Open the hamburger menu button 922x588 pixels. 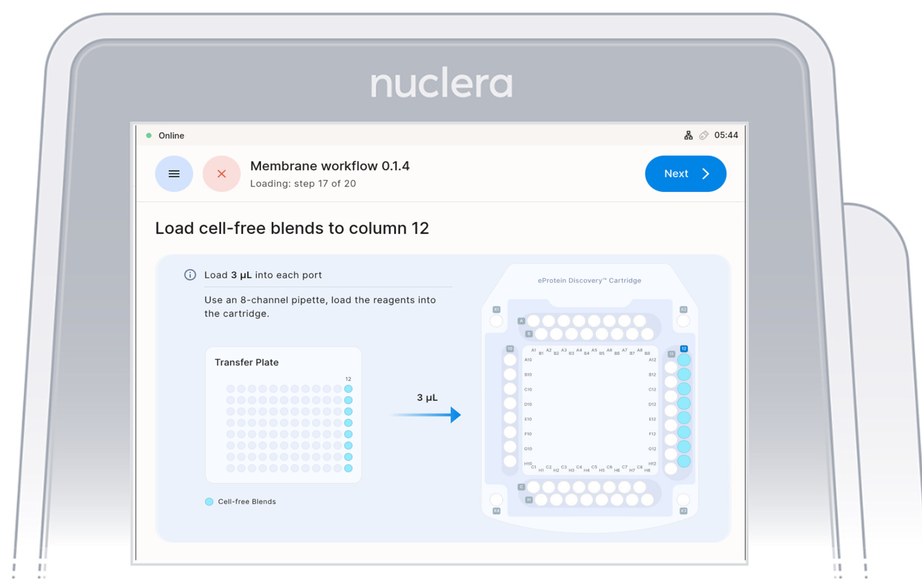coord(174,174)
